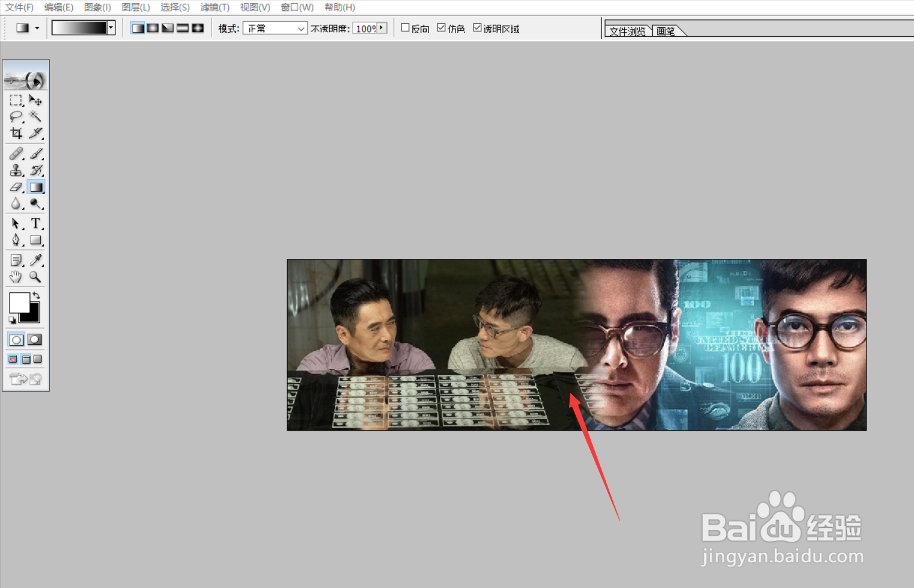The height and width of the screenshot is (588, 914).
Task: Select the Zoom magnifier tool
Action: click(35, 277)
